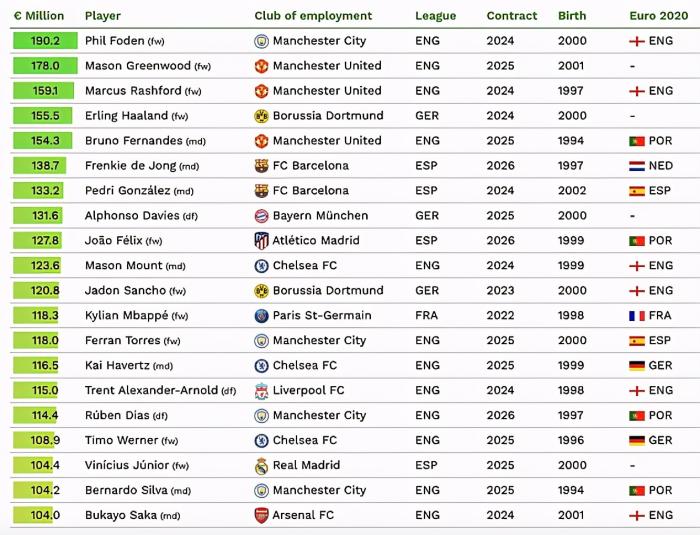The height and width of the screenshot is (535, 700).
Task: Sort by the € Million column header
Action: 39,16
